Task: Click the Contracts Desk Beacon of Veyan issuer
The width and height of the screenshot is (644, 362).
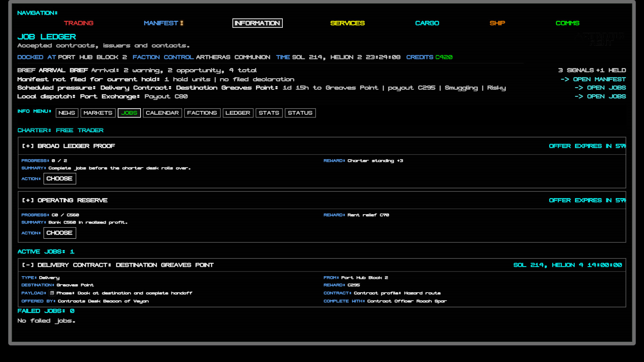Action: click(103, 301)
